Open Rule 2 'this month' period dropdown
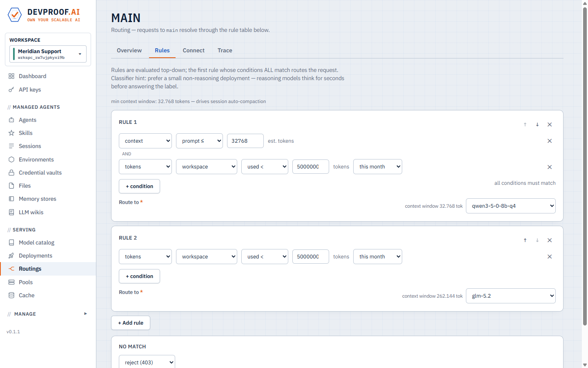The image size is (588, 368). [x=378, y=256]
